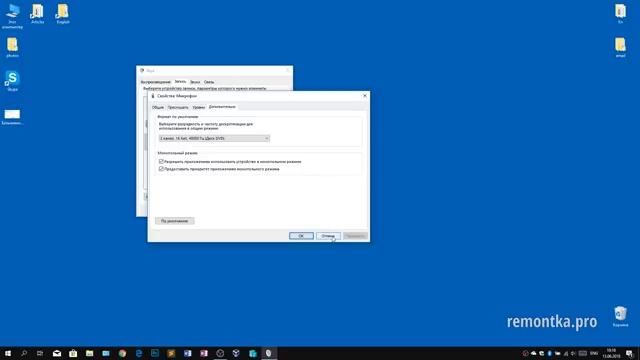Click the Отмена cancel button
Screen dimensions: 640x360
click(x=328, y=236)
